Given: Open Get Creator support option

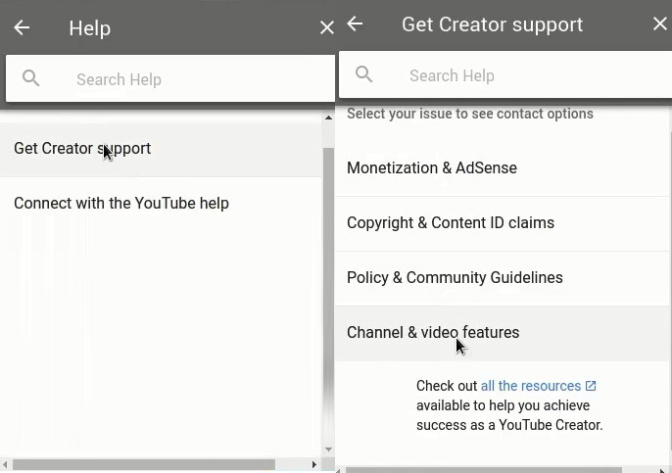Looking at the screenshot, I should pos(161,149).
